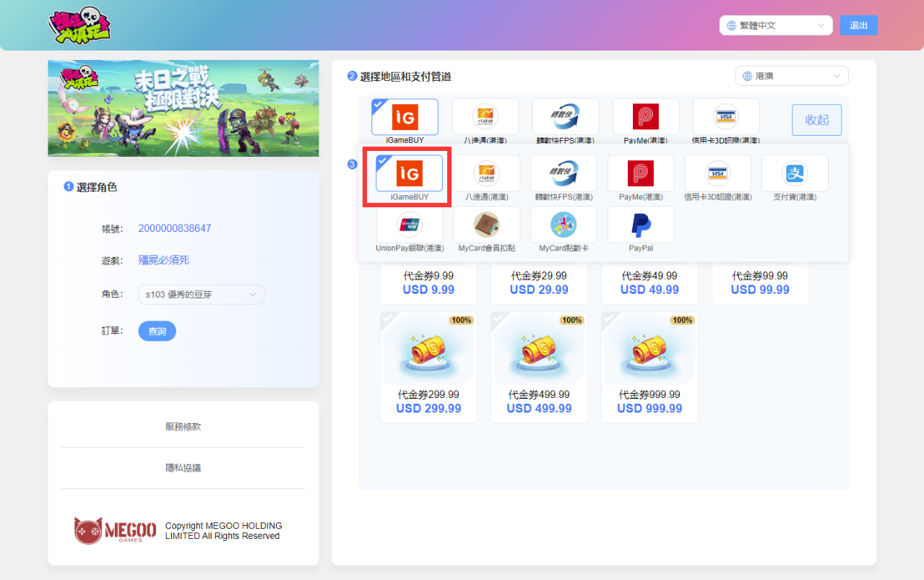Select the USD 299.99 voucher package
The image size is (924, 580).
(x=428, y=367)
